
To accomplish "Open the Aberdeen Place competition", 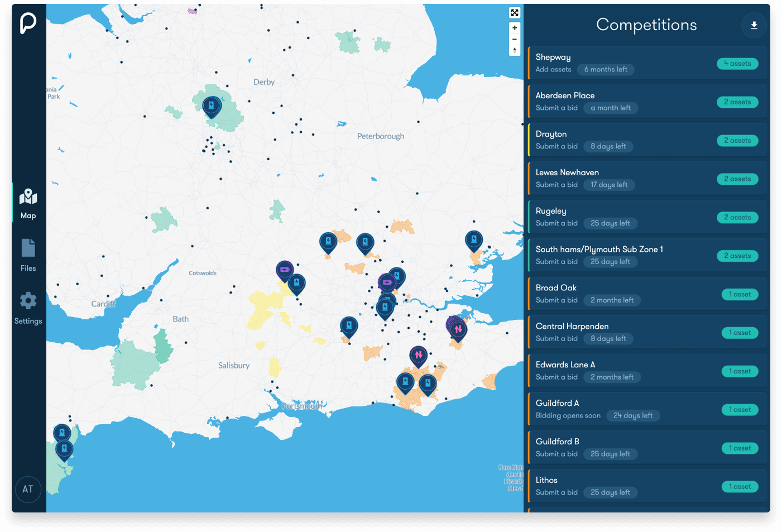I will click(647, 101).
